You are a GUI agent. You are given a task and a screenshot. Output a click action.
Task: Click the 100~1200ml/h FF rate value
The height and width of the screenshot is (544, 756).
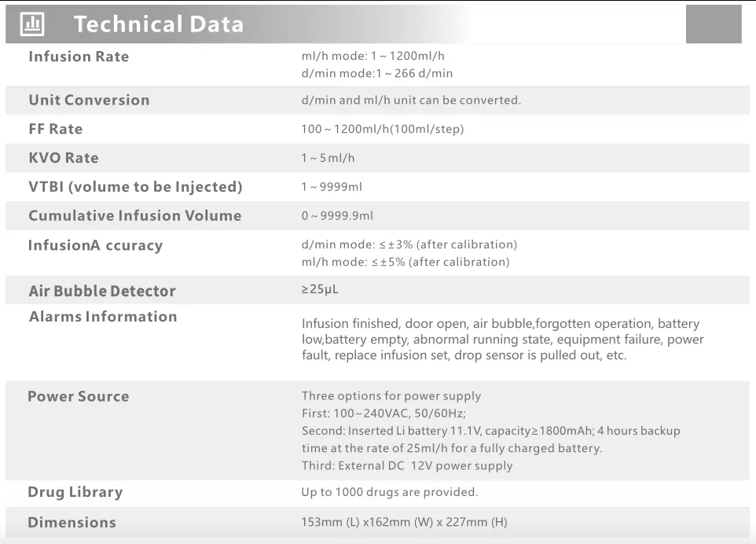383,129
